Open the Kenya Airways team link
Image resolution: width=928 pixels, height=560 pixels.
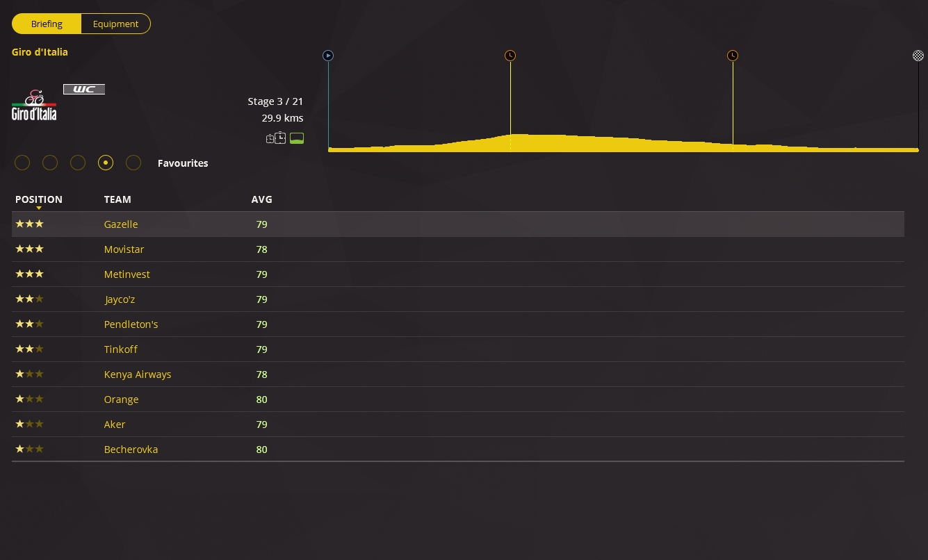tap(138, 374)
